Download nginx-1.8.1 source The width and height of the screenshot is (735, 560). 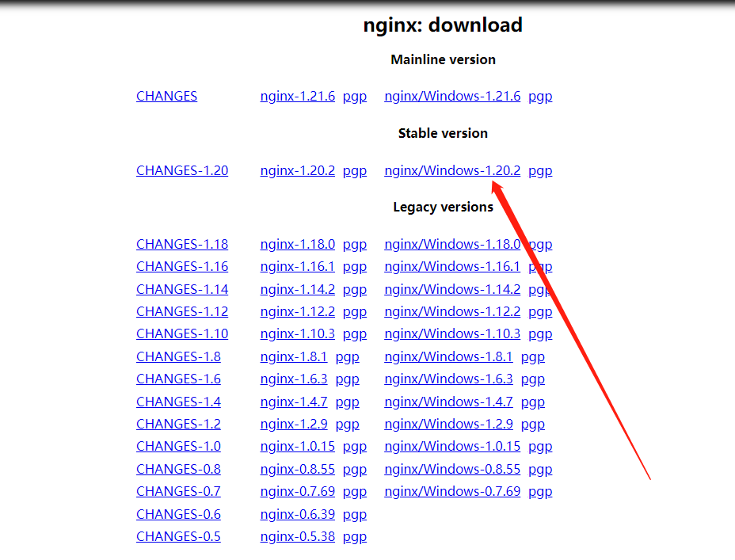point(294,356)
